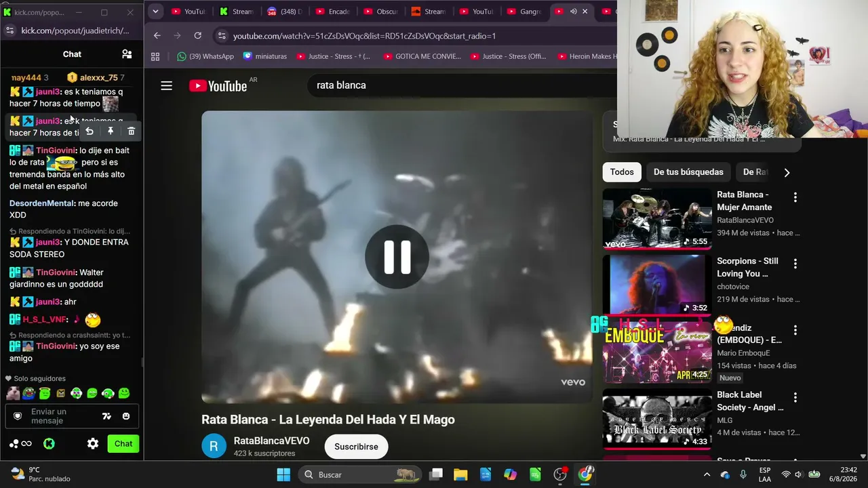Open the Black Label Society thumbnail
The height and width of the screenshot is (488, 868).
tap(657, 419)
